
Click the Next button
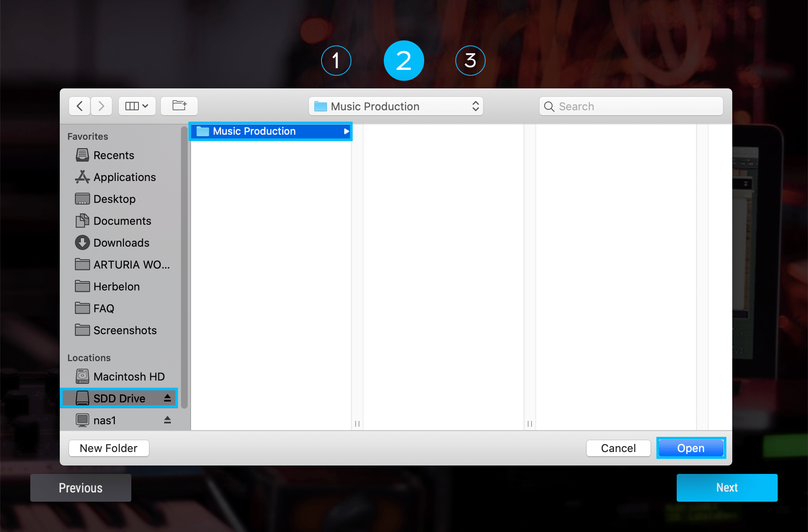click(x=727, y=487)
